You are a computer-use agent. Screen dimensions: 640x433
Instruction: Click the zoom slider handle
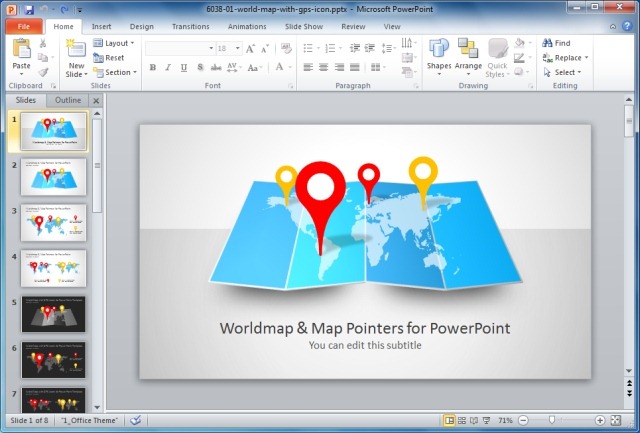click(552, 420)
